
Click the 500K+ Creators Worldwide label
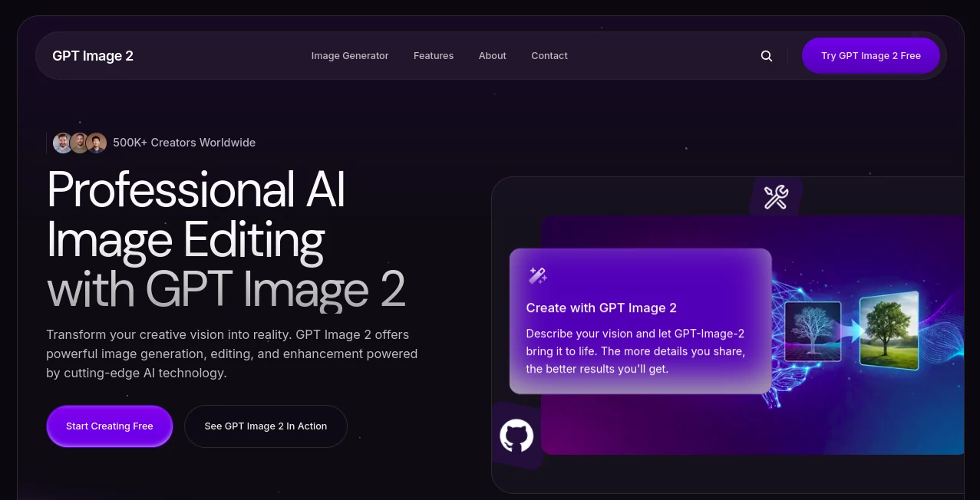(183, 143)
